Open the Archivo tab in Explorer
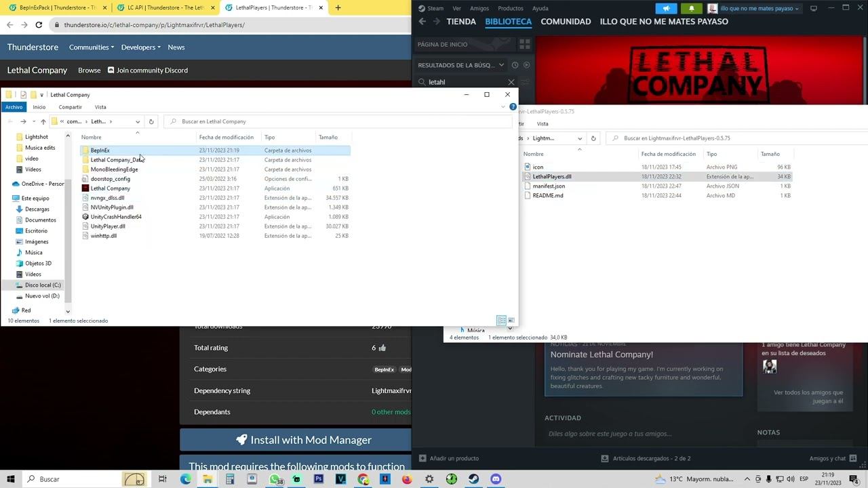 click(14, 107)
